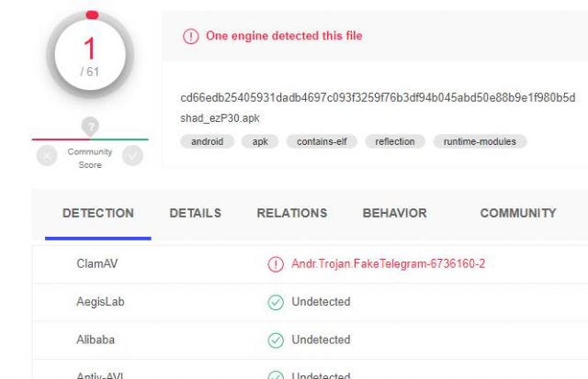
Task: Click the Alibaba green undetected checkmark
Action: [x=276, y=340]
